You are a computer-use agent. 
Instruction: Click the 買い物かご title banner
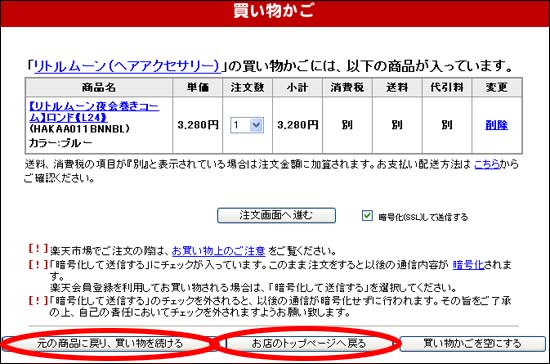pos(275,13)
